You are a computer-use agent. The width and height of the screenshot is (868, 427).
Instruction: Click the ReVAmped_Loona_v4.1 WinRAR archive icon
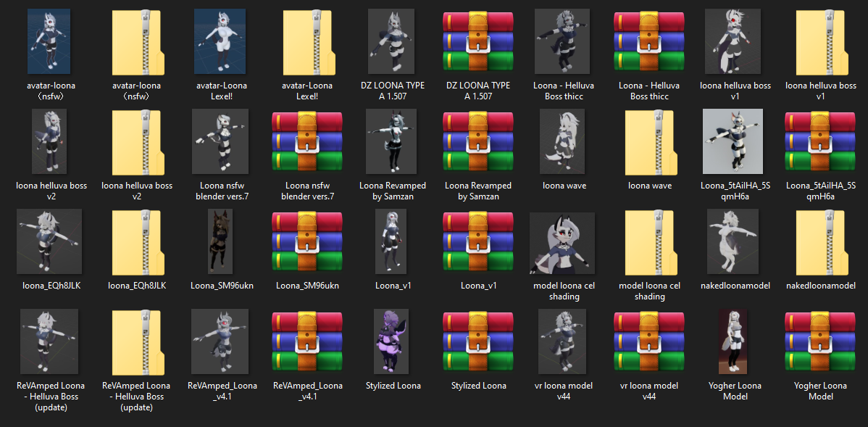(307, 341)
